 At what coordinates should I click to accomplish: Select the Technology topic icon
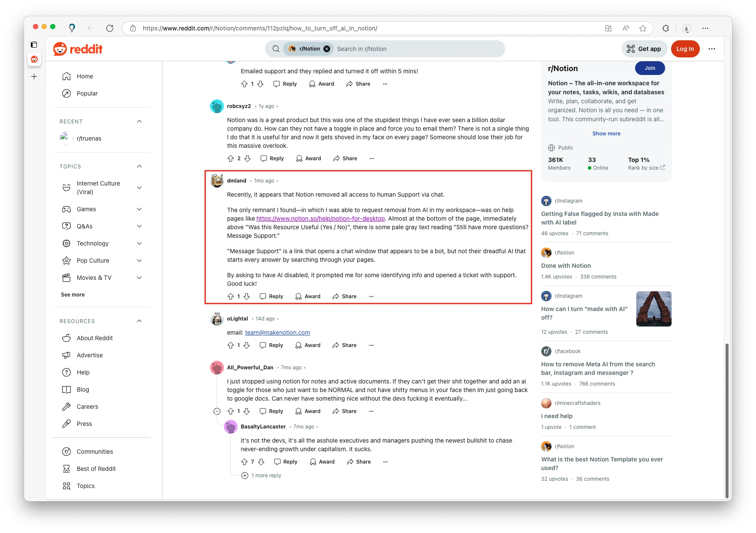pos(66,243)
